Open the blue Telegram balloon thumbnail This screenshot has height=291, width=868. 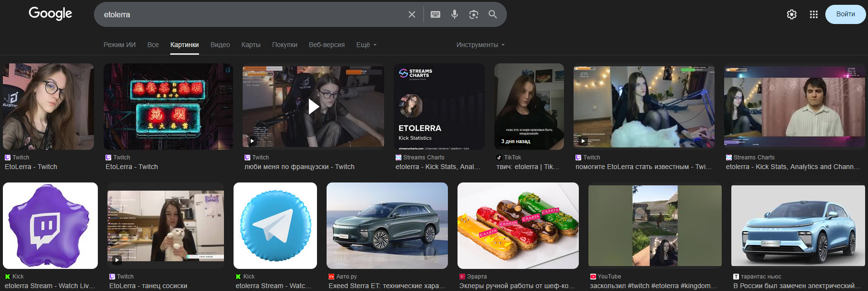275,226
